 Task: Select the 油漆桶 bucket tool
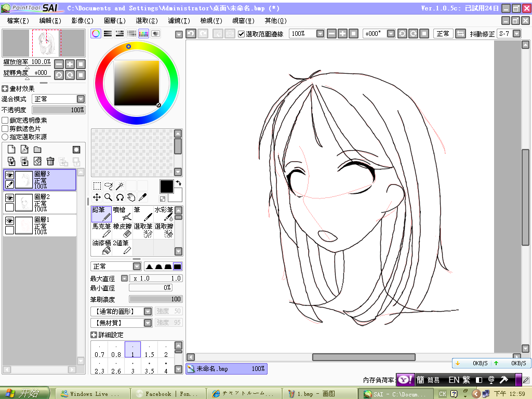click(101, 247)
